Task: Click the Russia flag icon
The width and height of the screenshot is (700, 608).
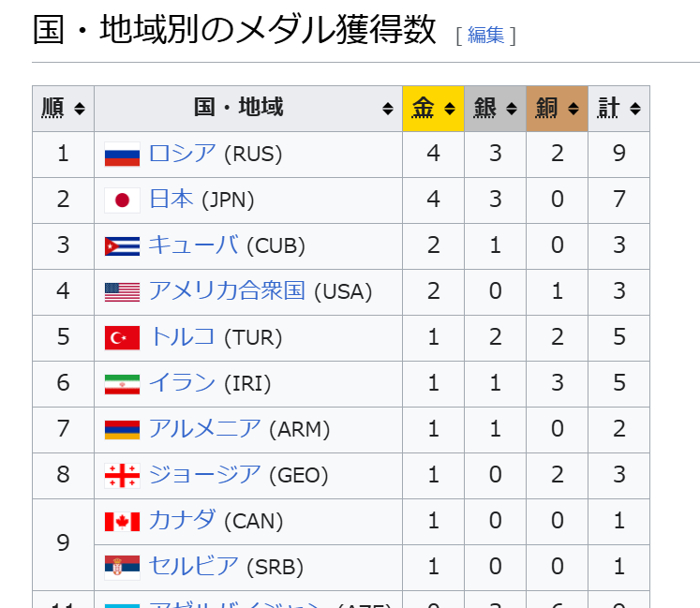Action: [x=122, y=155]
